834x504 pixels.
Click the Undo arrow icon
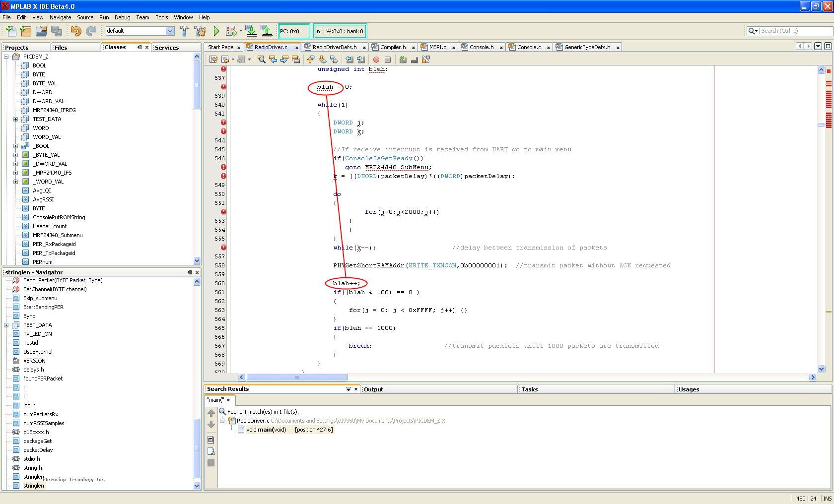(x=75, y=31)
